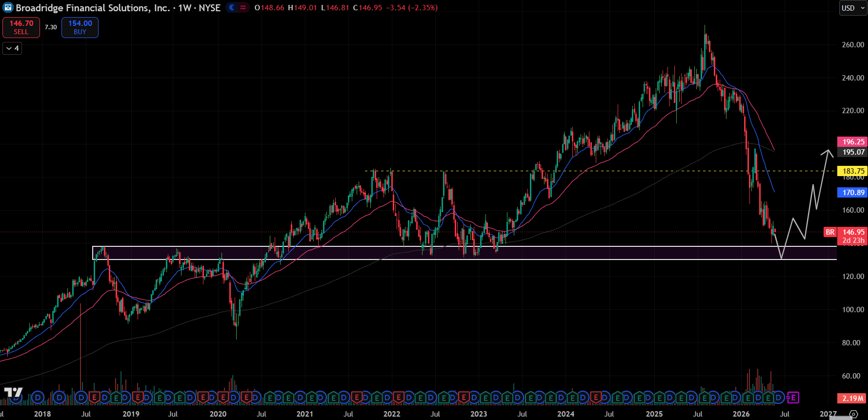The width and height of the screenshot is (868, 420).
Task: Click the 120.00 price axis label
Action: 853,277
